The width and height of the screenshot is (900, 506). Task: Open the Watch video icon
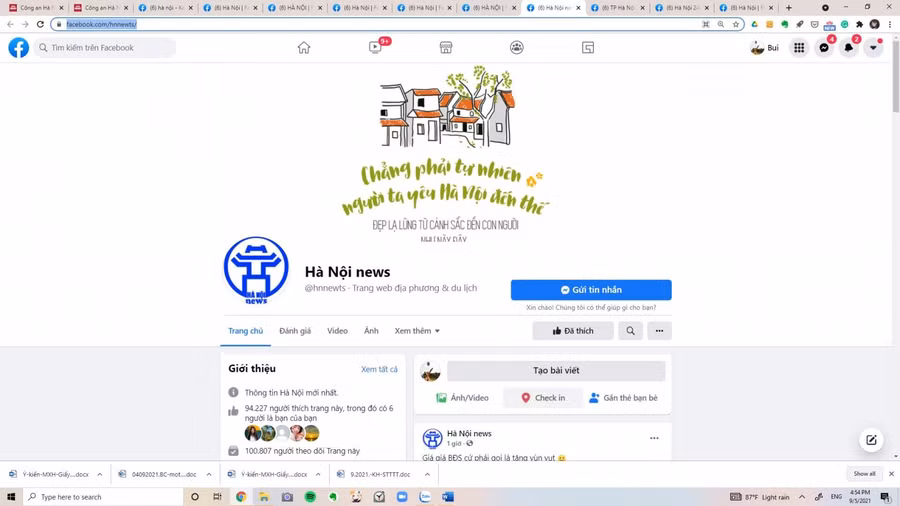pos(375,48)
